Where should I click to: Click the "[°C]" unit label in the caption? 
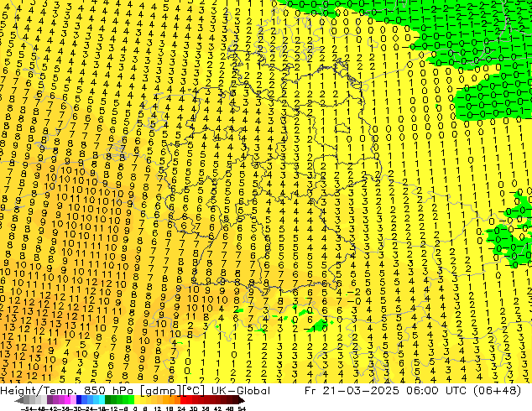pyautogui.click(x=194, y=391)
